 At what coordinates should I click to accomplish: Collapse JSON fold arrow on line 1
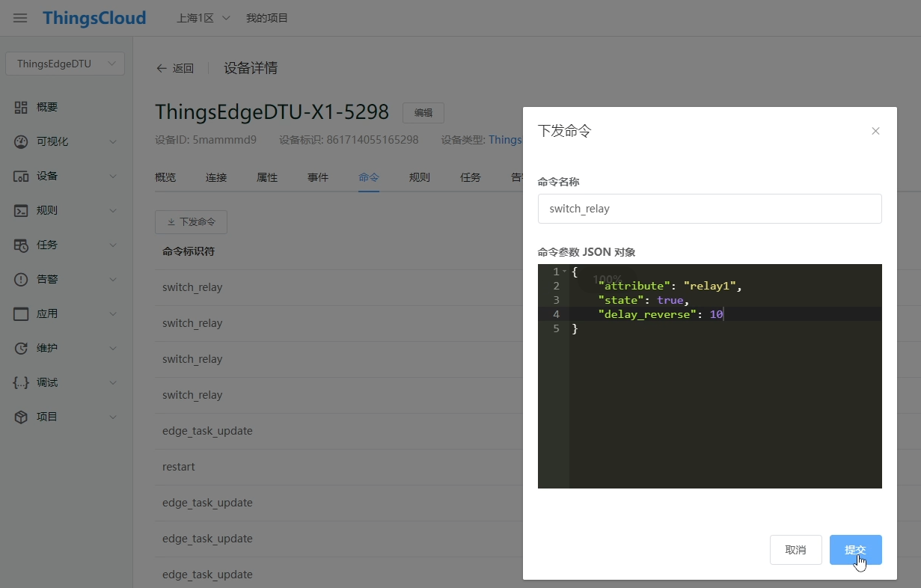564,272
